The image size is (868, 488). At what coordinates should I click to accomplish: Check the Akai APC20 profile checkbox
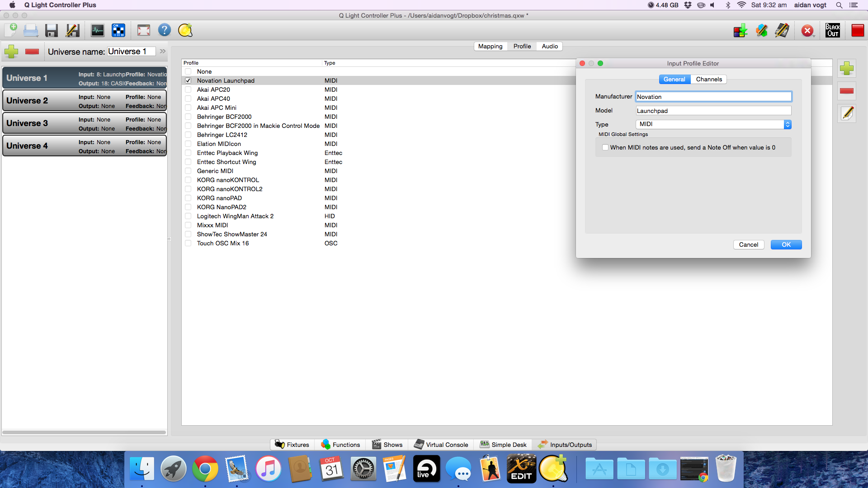coord(188,89)
